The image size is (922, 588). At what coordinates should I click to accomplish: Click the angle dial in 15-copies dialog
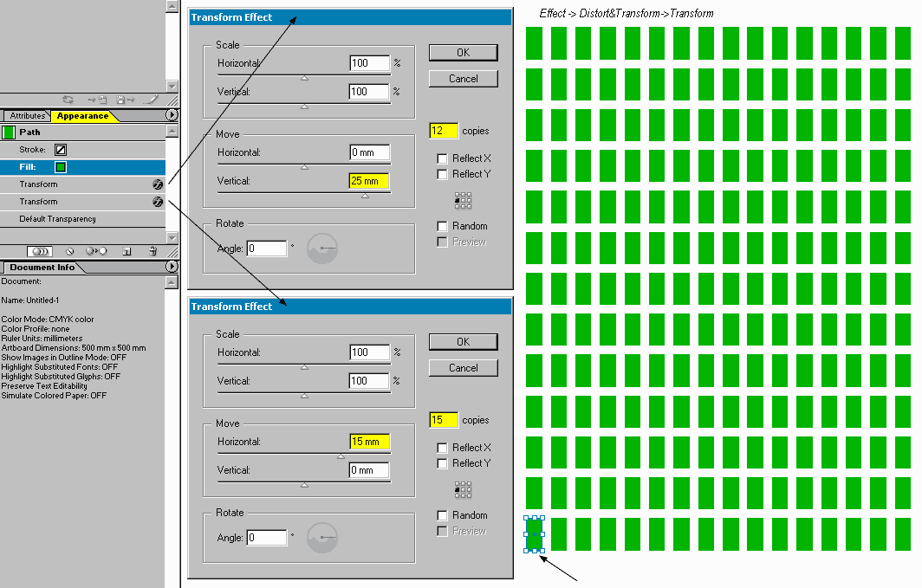(322, 538)
